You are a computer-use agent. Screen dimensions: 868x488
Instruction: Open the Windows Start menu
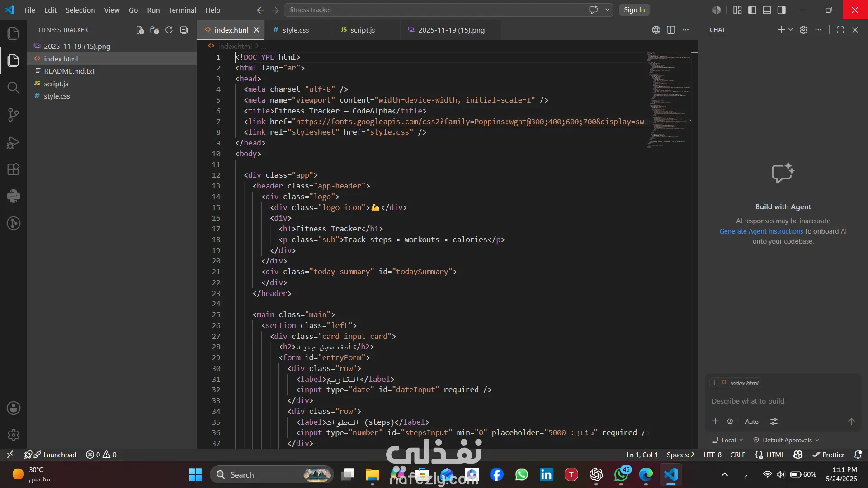[x=195, y=474]
